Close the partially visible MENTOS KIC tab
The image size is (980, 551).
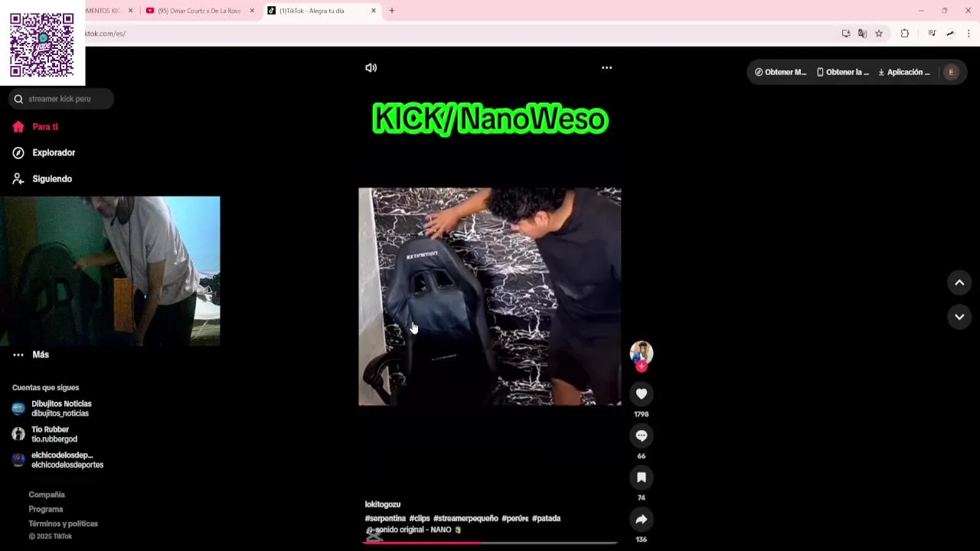pyautogui.click(x=130, y=11)
